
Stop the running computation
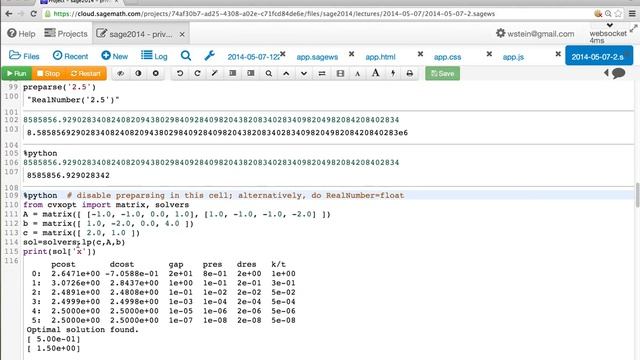pos(49,73)
